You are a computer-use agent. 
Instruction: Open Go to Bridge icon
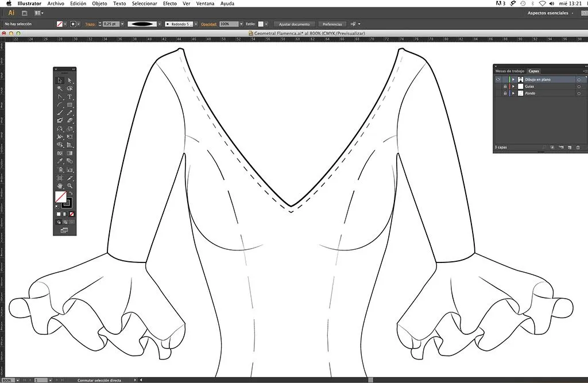click(x=24, y=13)
